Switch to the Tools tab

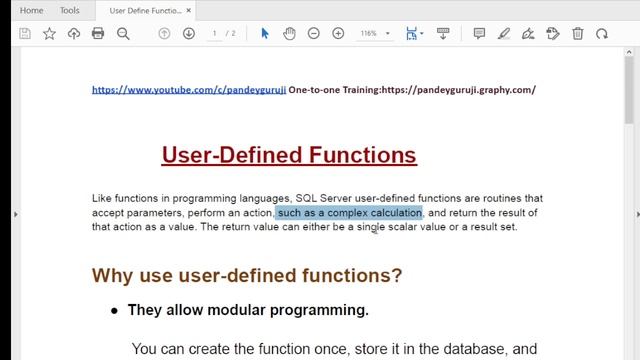click(x=70, y=11)
